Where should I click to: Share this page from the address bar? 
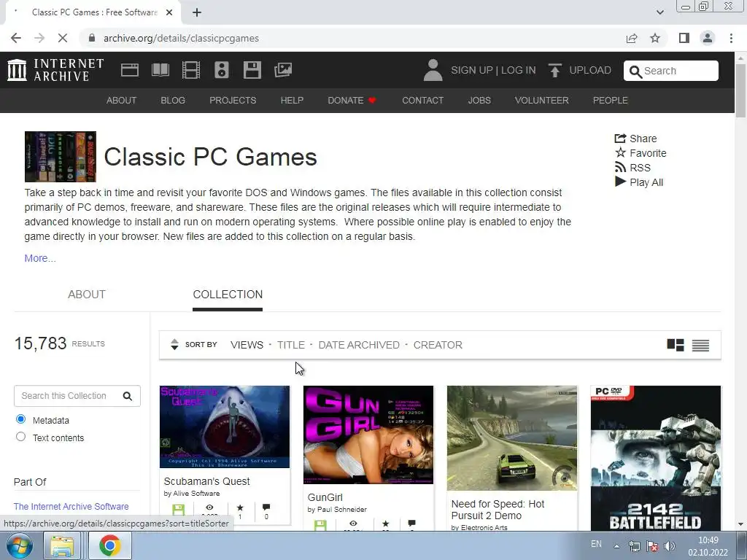(632, 38)
